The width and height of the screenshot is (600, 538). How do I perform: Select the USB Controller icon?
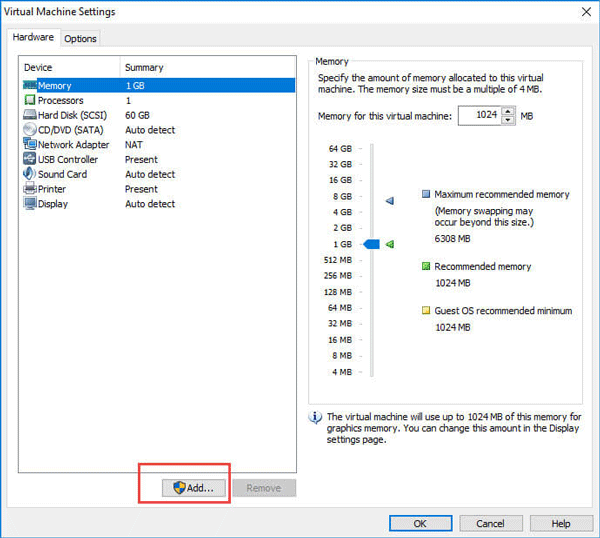coord(29,159)
